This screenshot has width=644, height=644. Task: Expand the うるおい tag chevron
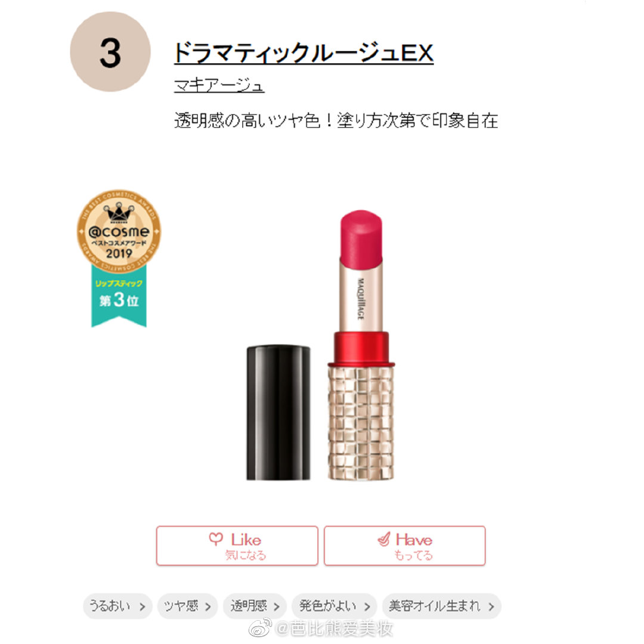click(142, 606)
